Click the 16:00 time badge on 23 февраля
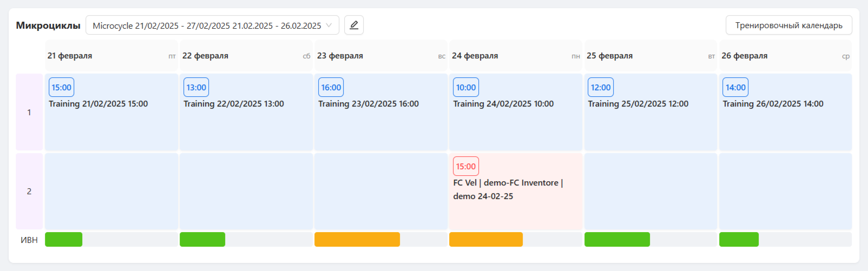868x271 pixels. [331, 87]
